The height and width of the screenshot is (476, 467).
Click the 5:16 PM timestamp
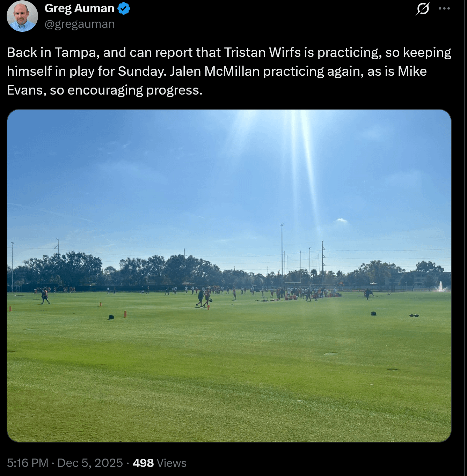click(x=28, y=463)
